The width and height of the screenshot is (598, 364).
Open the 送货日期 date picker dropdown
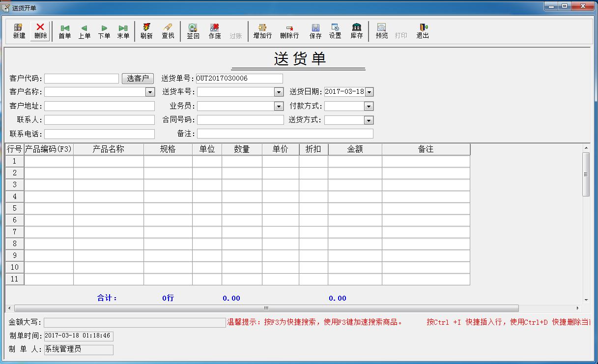pyautogui.click(x=369, y=92)
